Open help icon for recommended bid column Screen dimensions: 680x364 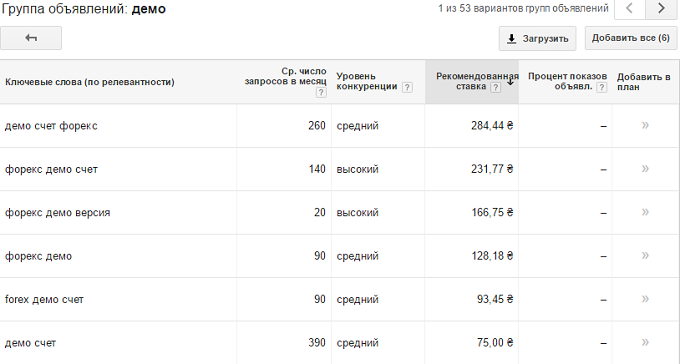click(495, 87)
